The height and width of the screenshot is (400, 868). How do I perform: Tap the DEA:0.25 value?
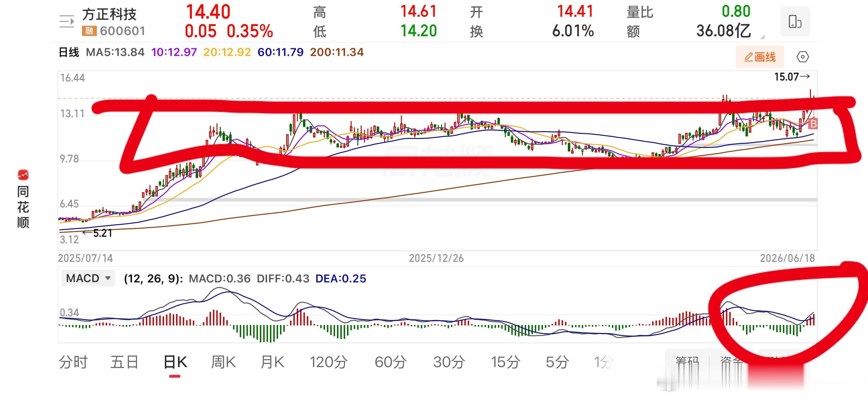point(341,278)
